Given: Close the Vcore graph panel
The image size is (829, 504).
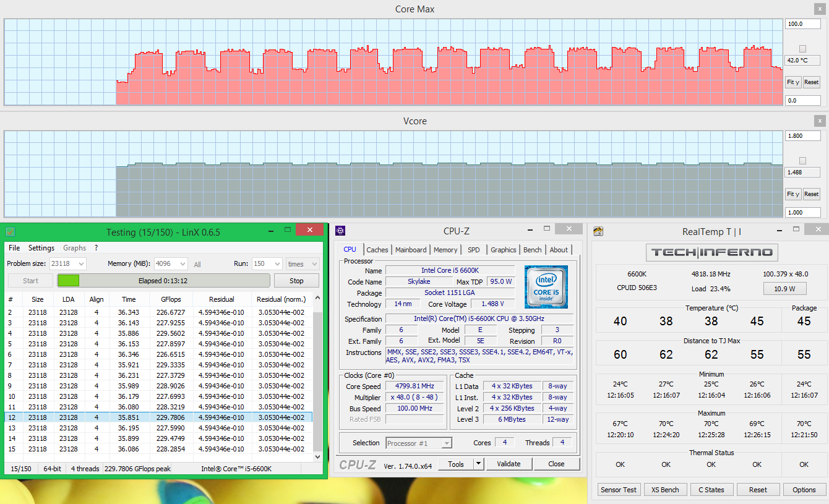Looking at the screenshot, I should (819, 121).
